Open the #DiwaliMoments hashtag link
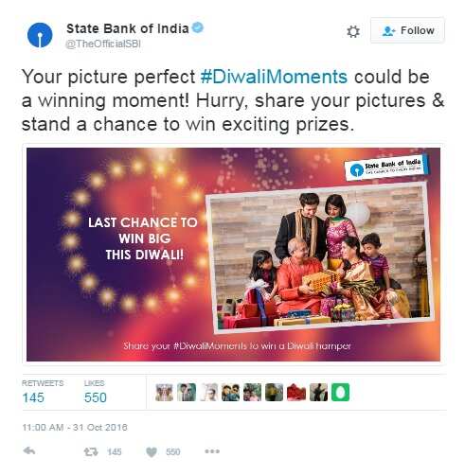465x476 pixels. pyautogui.click(x=274, y=77)
